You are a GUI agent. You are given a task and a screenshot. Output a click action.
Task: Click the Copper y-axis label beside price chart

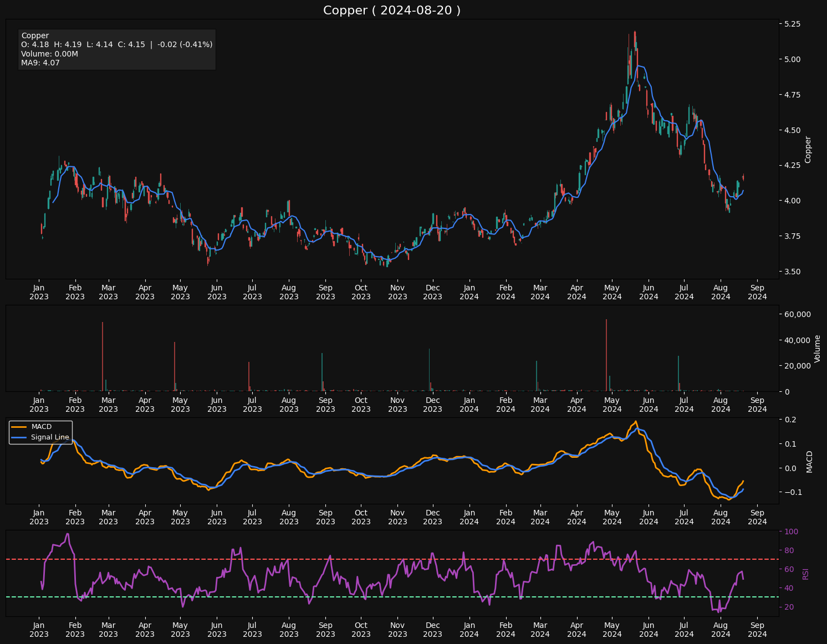808,150
